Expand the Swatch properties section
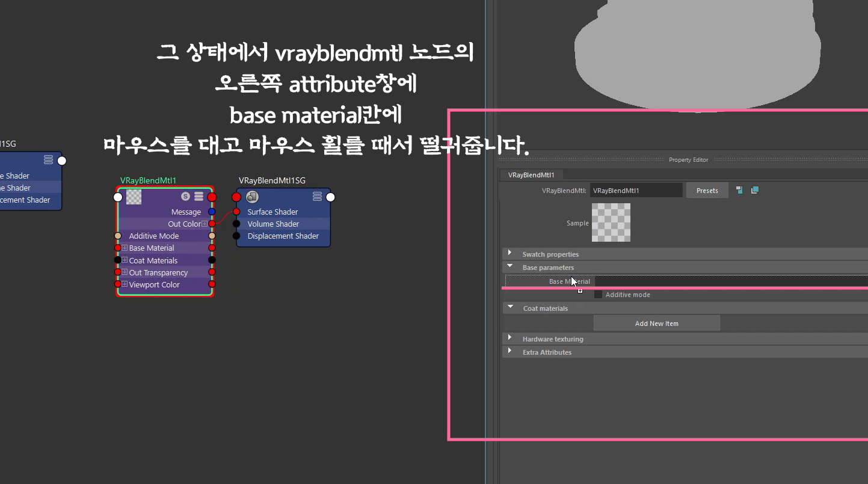 [x=510, y=254]
